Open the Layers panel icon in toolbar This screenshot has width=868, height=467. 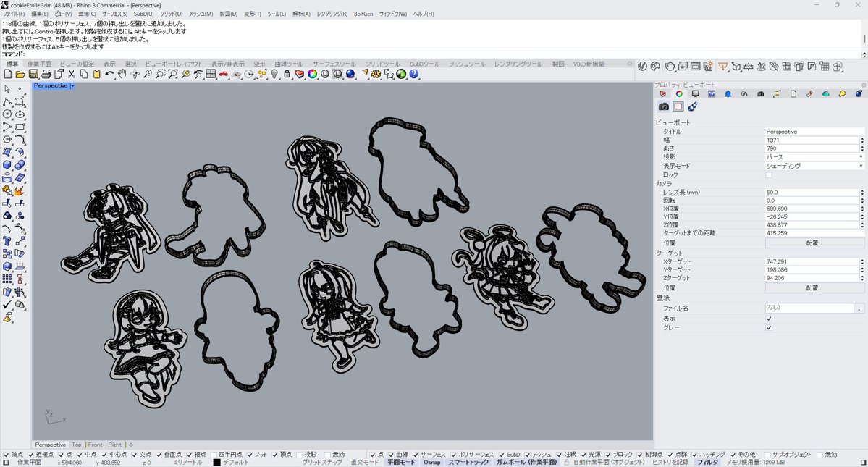(300, 74)
